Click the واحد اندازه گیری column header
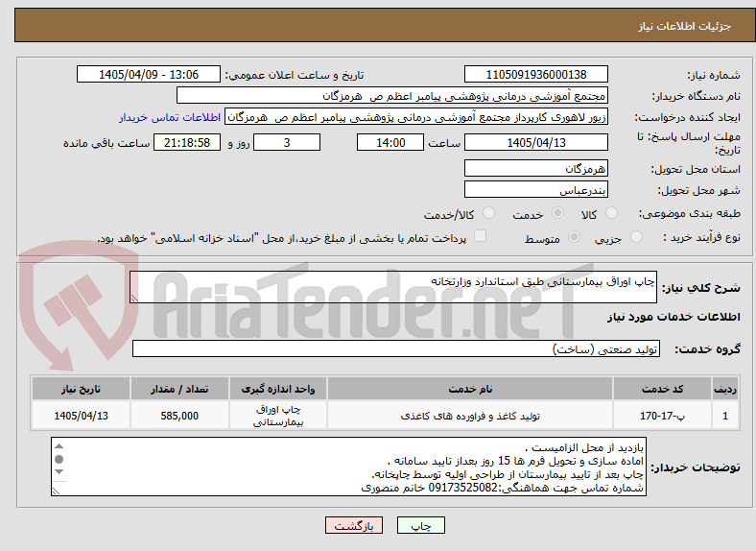This screenshot has height=551, width=756. click(x=278, y=389)
